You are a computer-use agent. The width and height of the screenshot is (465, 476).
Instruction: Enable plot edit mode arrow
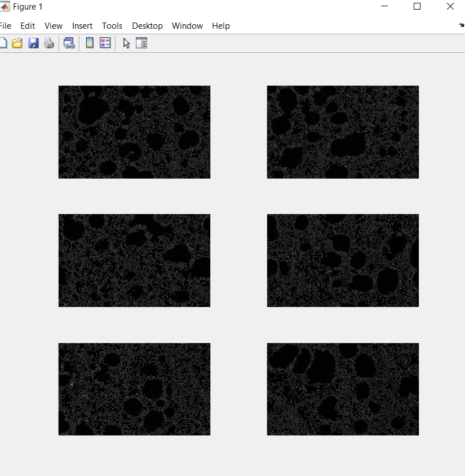point(126,43)
